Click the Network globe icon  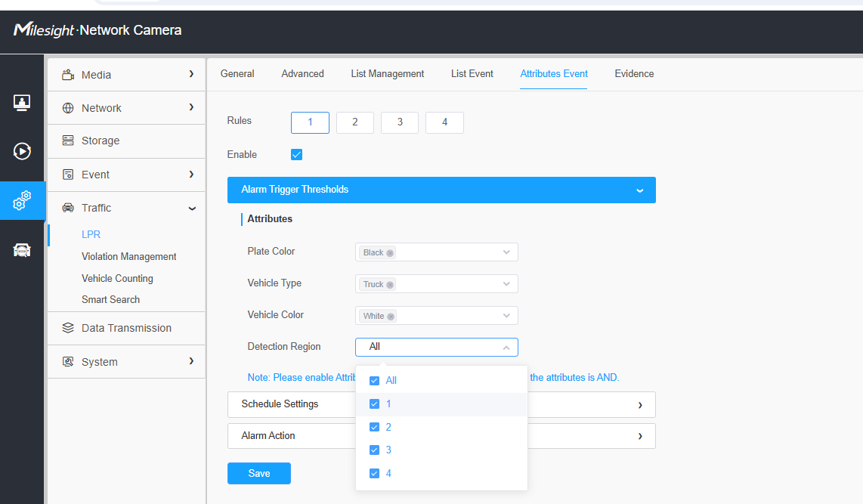68,108
